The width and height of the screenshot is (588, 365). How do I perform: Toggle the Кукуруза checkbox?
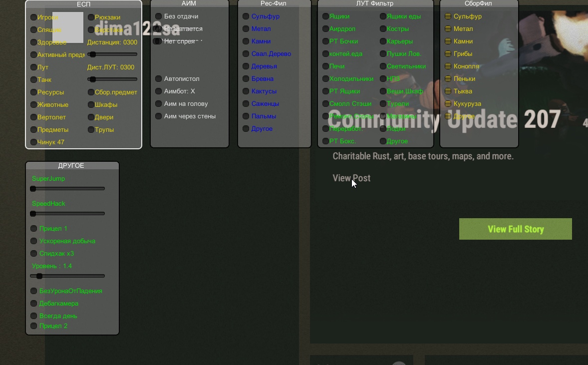coord(448,104)
